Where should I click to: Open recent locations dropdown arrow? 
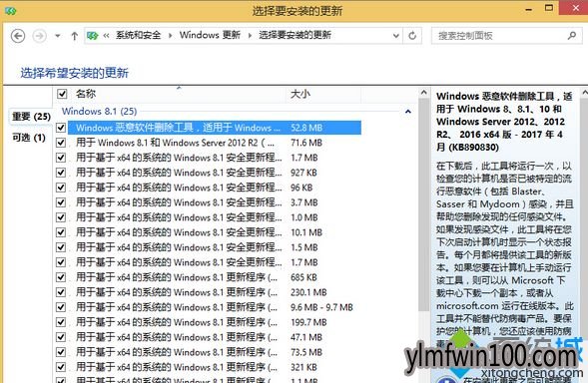[57, 36]
